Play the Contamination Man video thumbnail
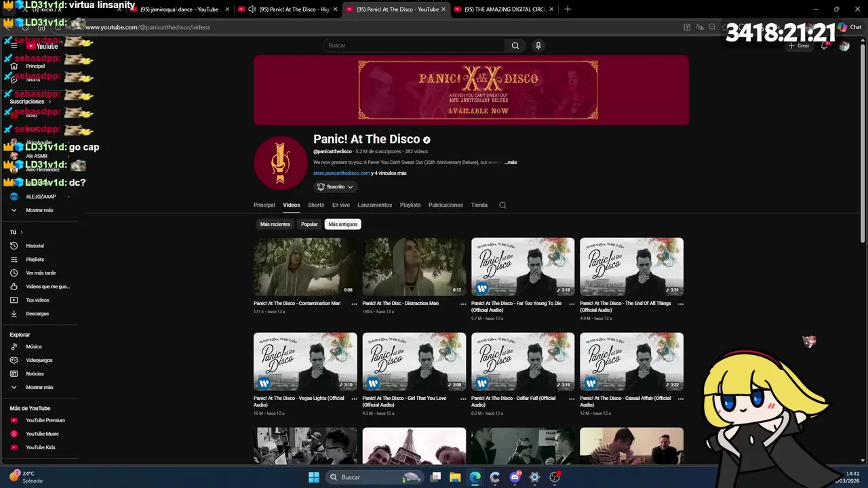The height and width of the screenshot is (488, 868). [305, 266]
